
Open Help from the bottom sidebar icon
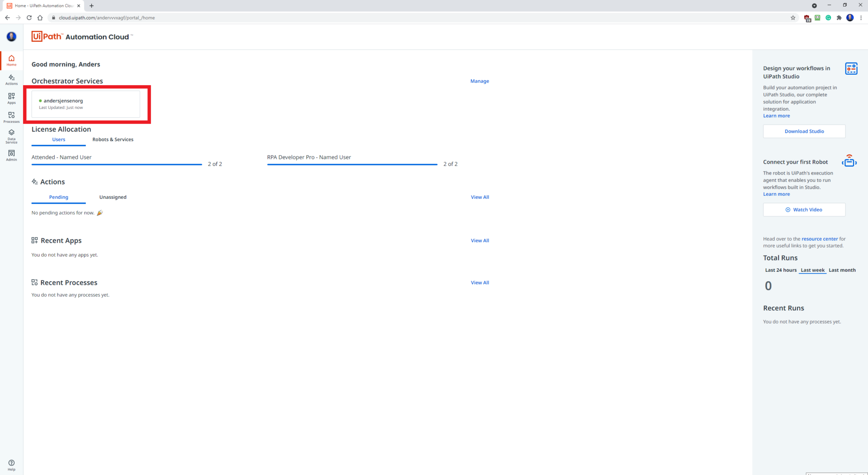point(11,465)
